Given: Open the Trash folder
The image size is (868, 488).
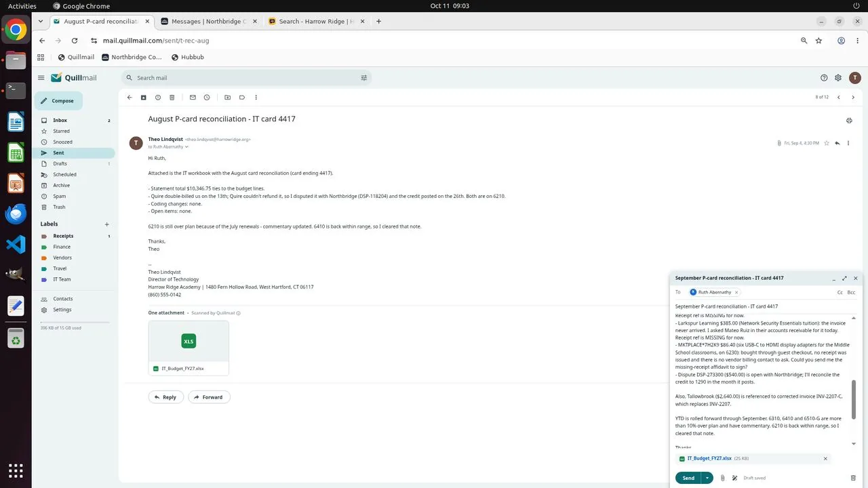Looking at the screenshot, I should 75,207.
